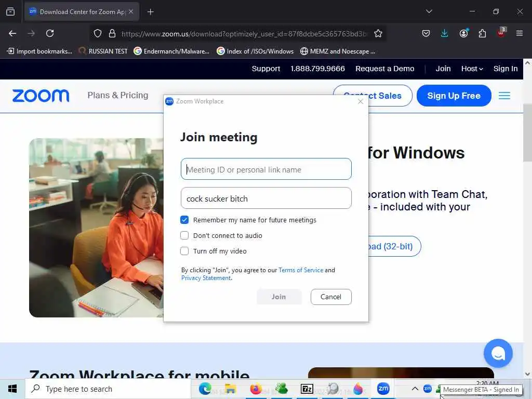Close the Download Center tab

click(x=131, y=11)
